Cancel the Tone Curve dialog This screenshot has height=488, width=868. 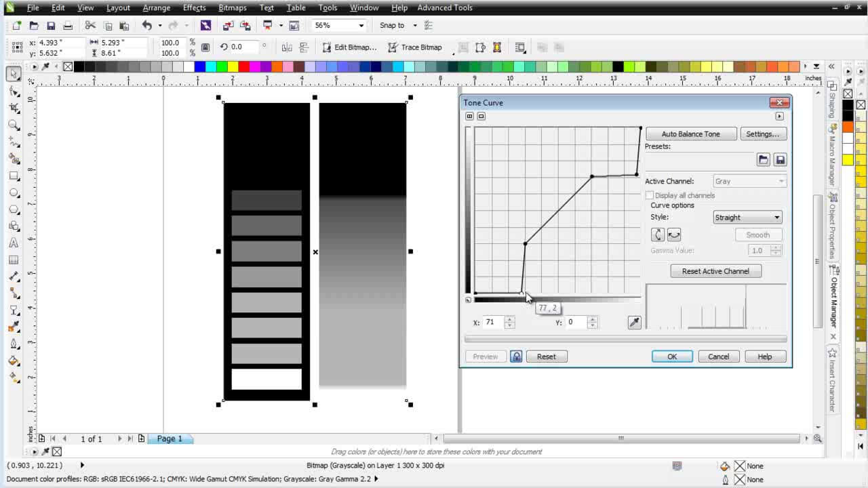click(719, 357)
